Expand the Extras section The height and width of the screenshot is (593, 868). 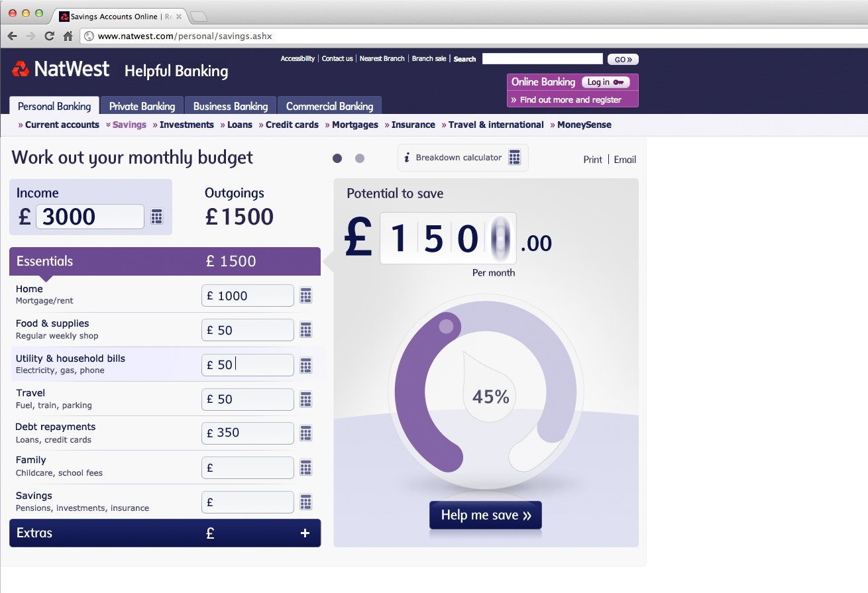click(x=305, y=533)
